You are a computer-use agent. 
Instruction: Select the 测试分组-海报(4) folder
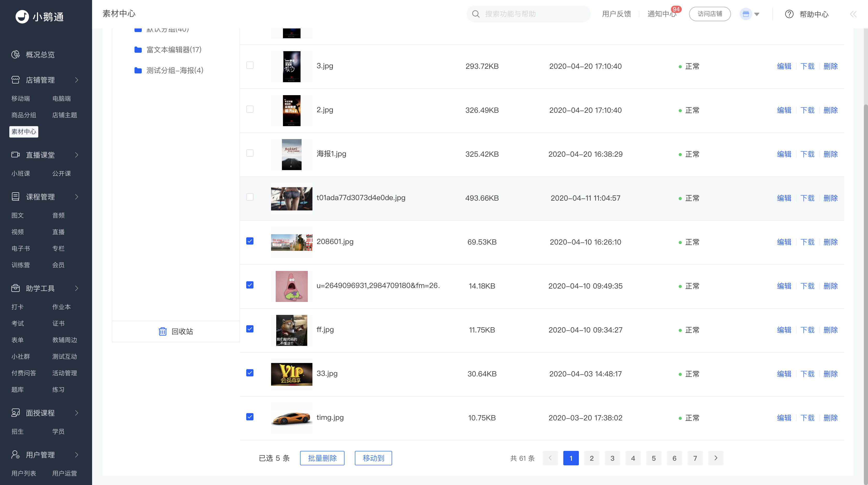coord(175,70)
